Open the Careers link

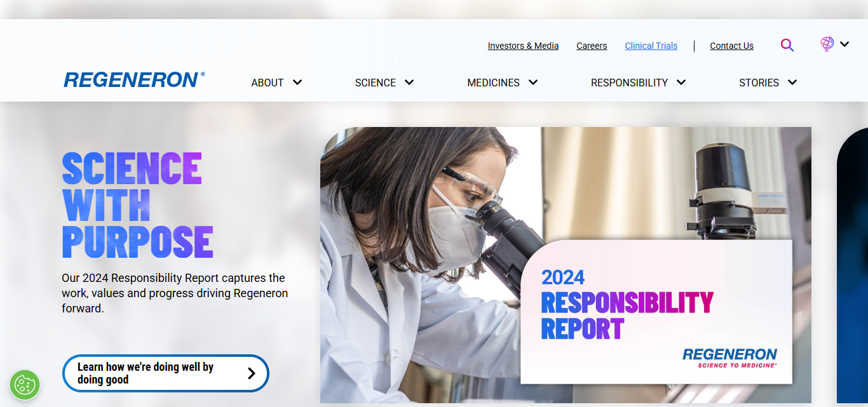[592, 46]
